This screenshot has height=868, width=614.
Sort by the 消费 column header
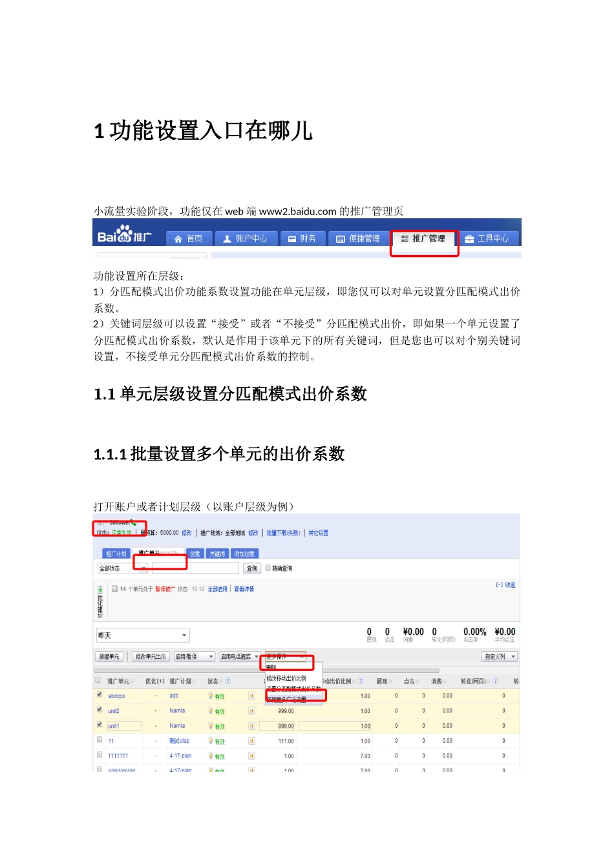[438, 681]
